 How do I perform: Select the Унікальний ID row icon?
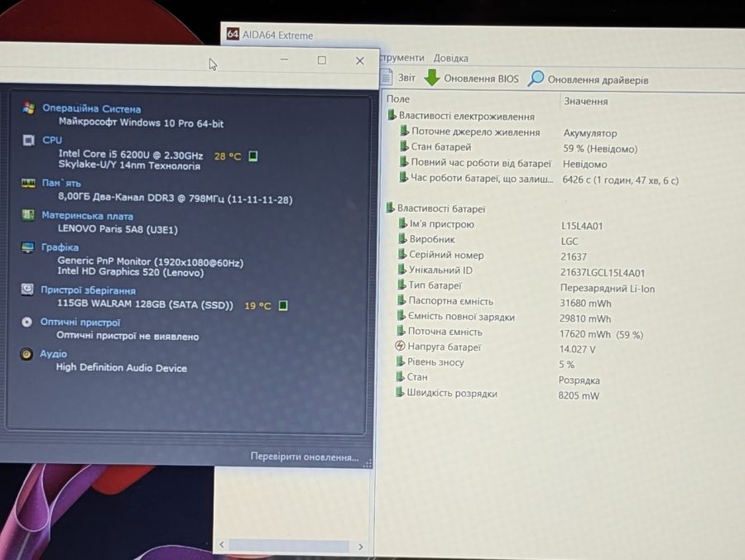[402, 269]
